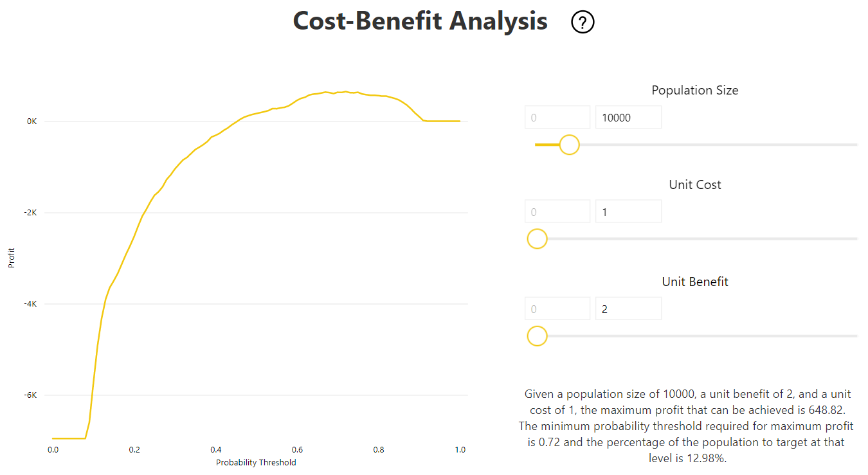Click the Unit Cost slider handle
Image resolution: width=868 pixels, height=475 pixels.
(537, 239)
